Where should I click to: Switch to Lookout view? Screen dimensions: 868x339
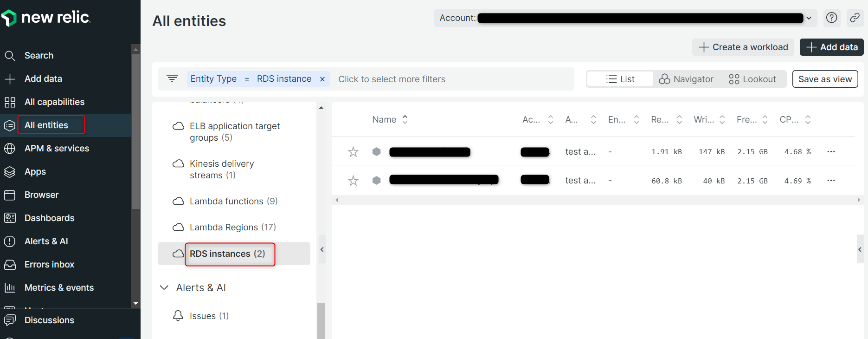tap(752, 79)
